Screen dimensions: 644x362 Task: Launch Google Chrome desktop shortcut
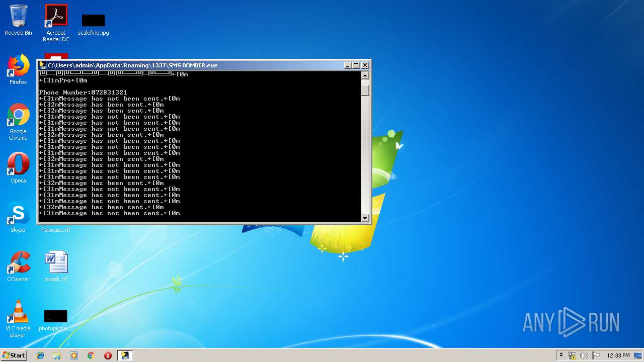click(18, 122)
